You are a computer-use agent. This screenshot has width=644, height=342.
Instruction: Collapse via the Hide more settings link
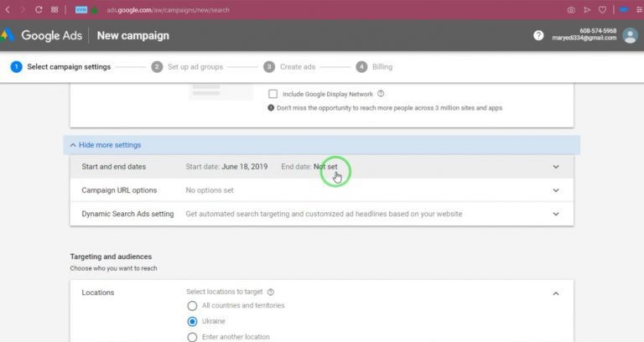click(x=106, y=145)
